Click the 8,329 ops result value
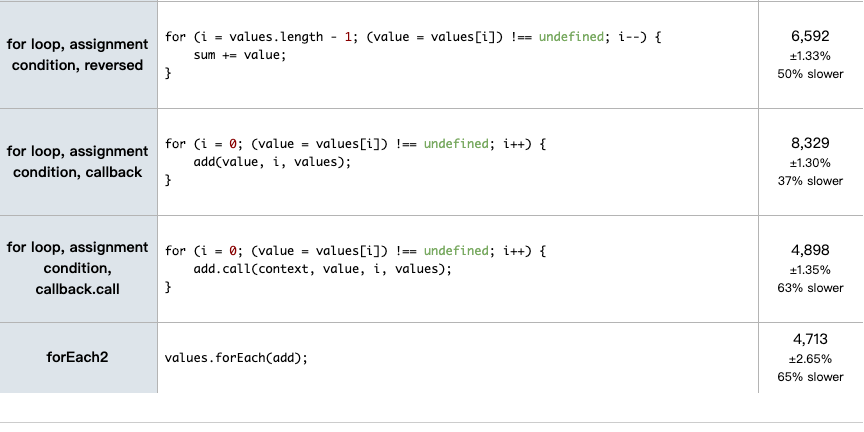864x432 pixels. 810,143
